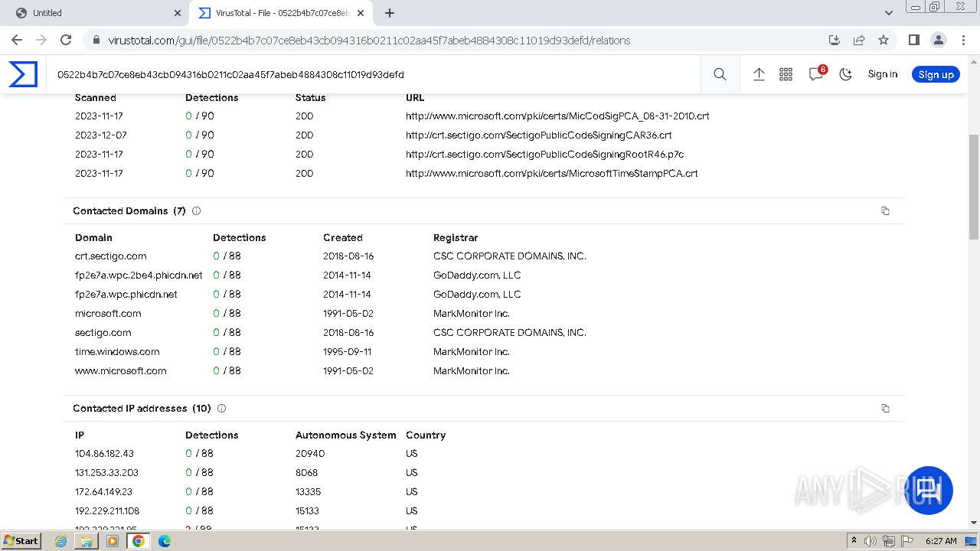Open IP address 104.86.182.43
Viewport: 980px width, 551px height.
104,454
